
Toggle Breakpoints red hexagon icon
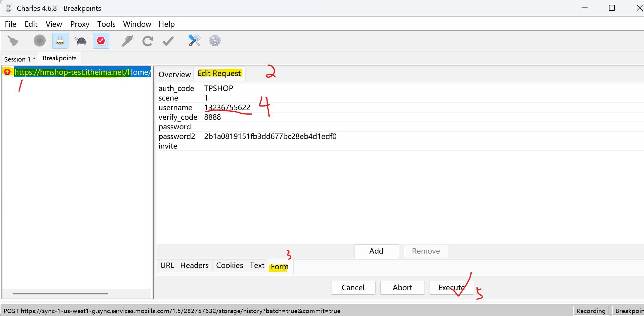click(101, 41)
